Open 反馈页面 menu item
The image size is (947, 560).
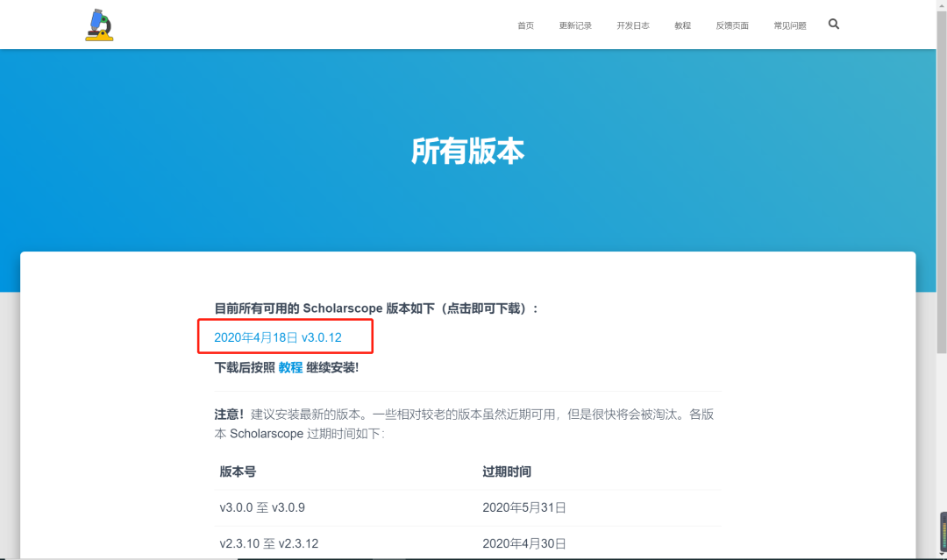tap(732, 25)
